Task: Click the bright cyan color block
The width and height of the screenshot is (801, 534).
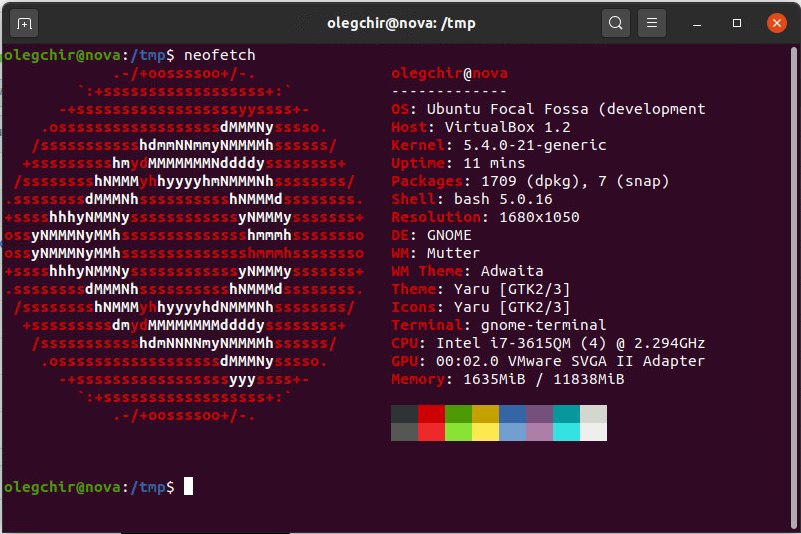Action: click(567, 432)
